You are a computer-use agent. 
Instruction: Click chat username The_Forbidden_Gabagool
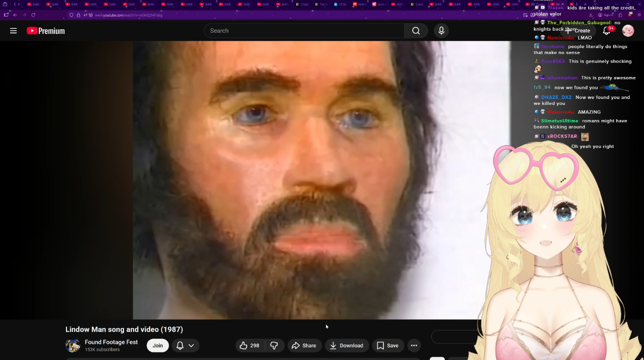point(579,23)
